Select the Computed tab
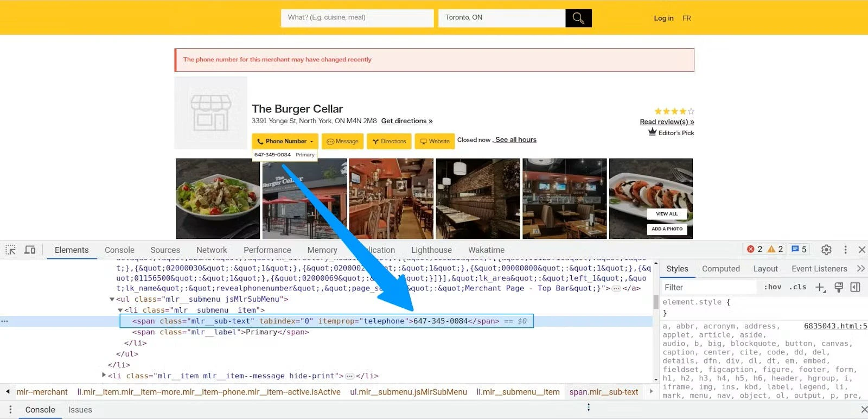 pyautogui.click(x=721, y=269)
